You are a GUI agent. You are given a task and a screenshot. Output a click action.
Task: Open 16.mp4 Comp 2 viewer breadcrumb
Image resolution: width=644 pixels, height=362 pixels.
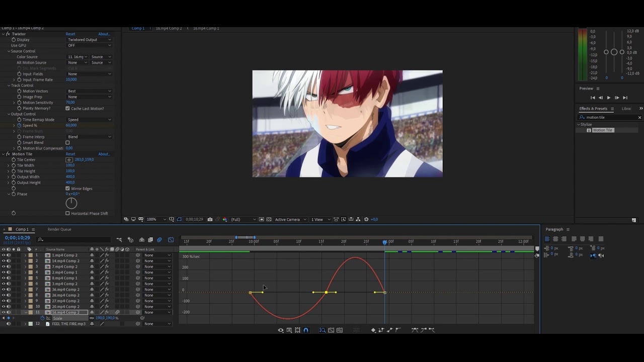169,28
